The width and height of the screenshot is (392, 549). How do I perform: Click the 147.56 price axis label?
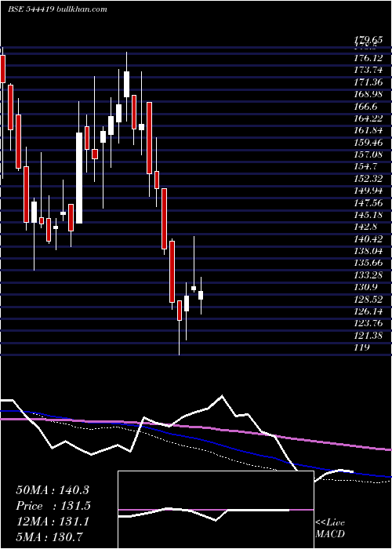[368, 202]
